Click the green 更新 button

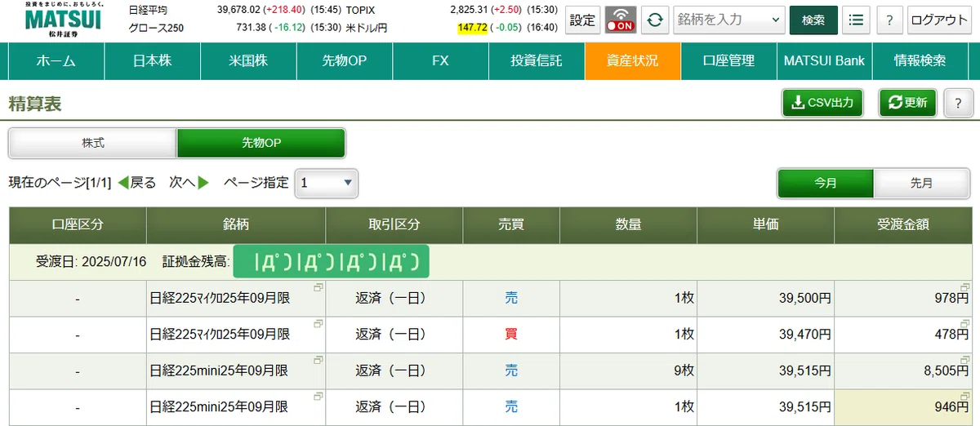point(907,103)
